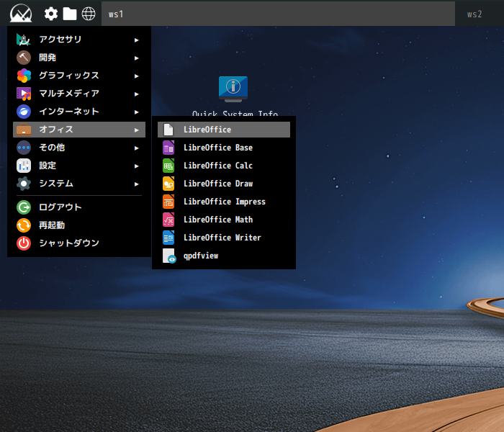This screenshot has width=504, height=432.
Task: Click the システム gear icon
Action: point(24,184)
